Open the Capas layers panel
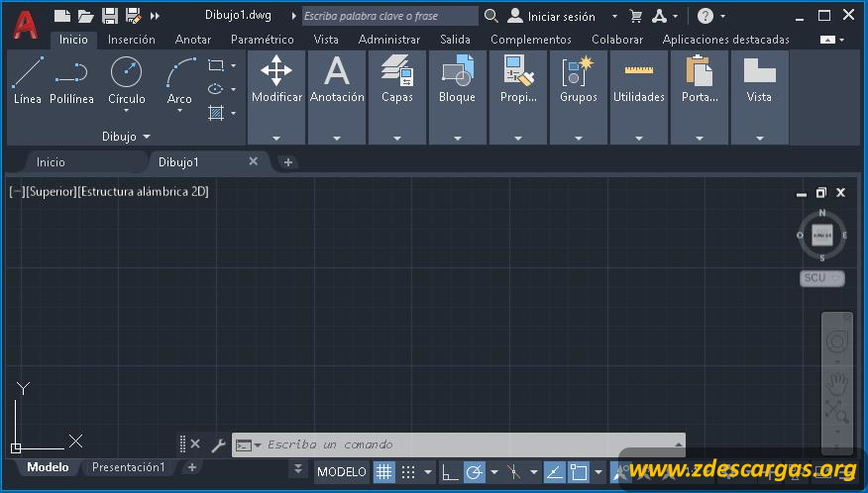 coord(397,97)
